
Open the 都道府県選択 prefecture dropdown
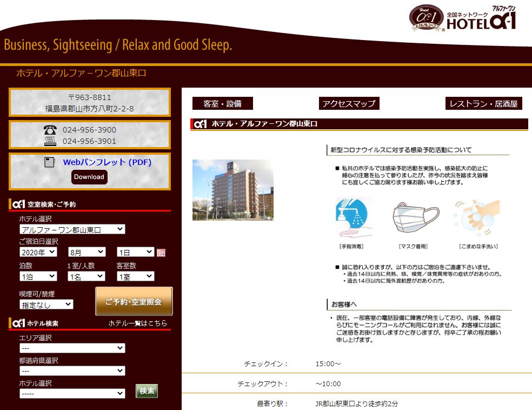72,371
